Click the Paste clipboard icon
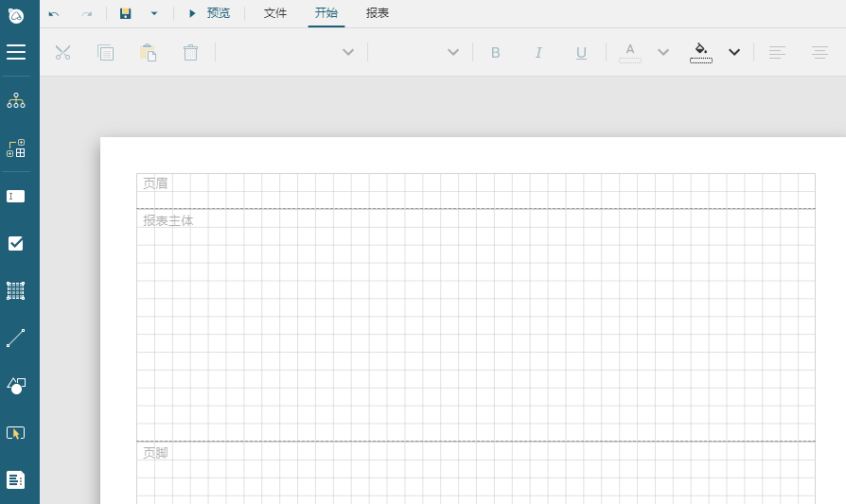The height and width of the screenshot is (504, 846). 148,52
